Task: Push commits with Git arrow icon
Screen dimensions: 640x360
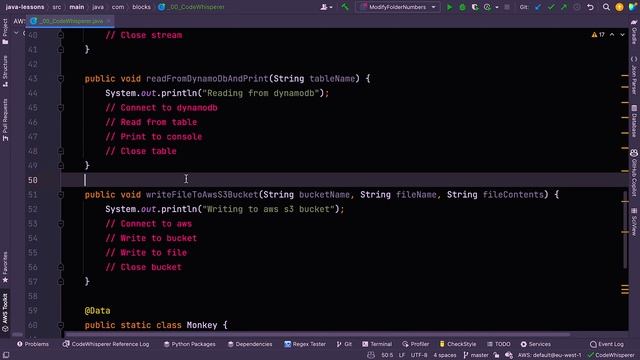Action: coord(564,7)
